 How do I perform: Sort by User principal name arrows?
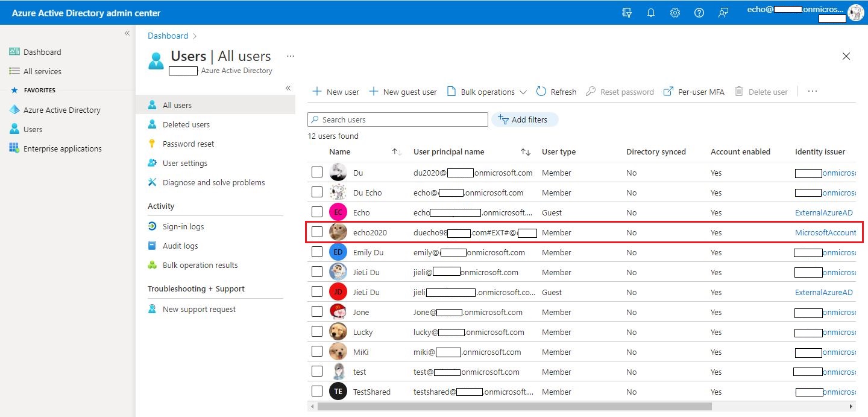pyautogui.click(x=526, y=152)
